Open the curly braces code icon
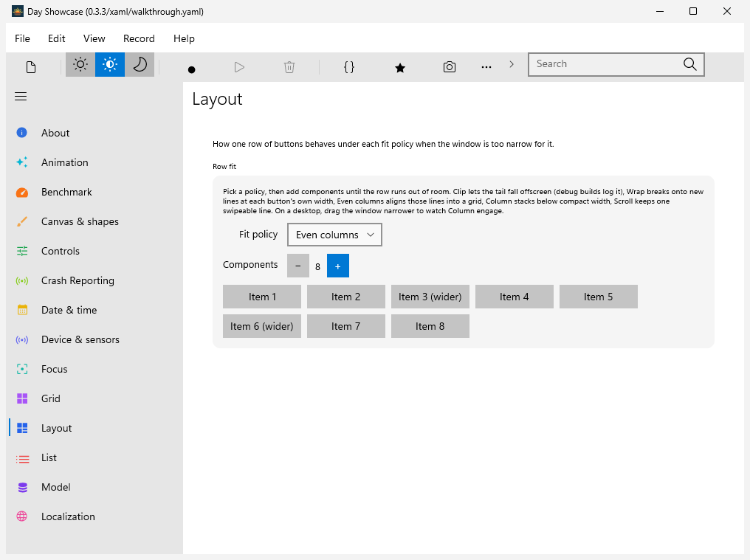 point(349,67)
